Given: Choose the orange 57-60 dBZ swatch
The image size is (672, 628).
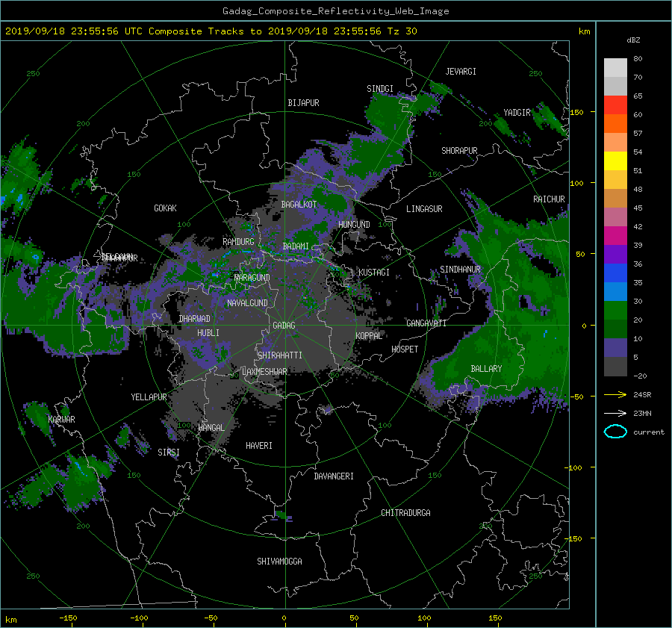Looking at the screenshot, I should point(615,124).
